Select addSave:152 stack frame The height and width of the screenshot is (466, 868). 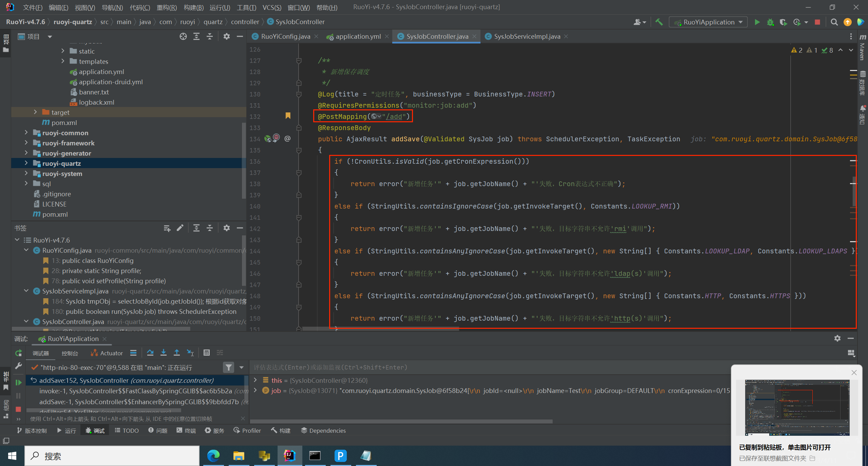tap(136, 380)
